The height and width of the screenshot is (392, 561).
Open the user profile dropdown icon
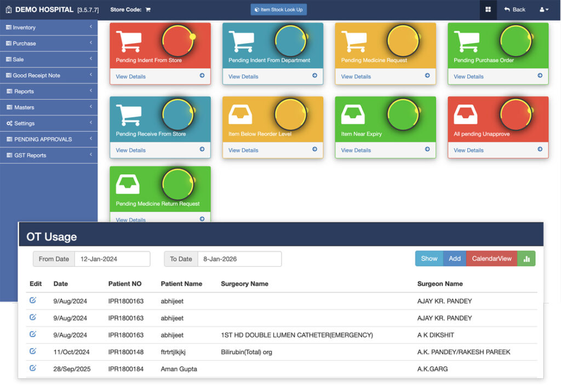(544, 9)
